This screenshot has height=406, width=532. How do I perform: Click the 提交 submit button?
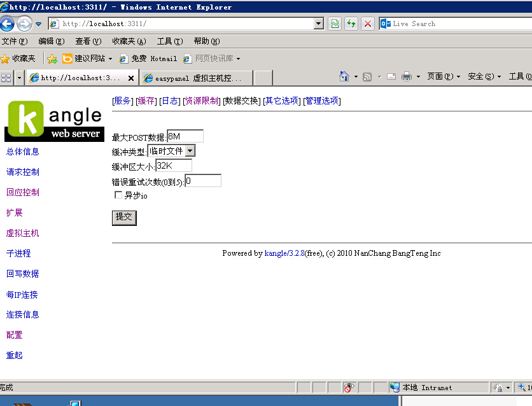point(124,218)
